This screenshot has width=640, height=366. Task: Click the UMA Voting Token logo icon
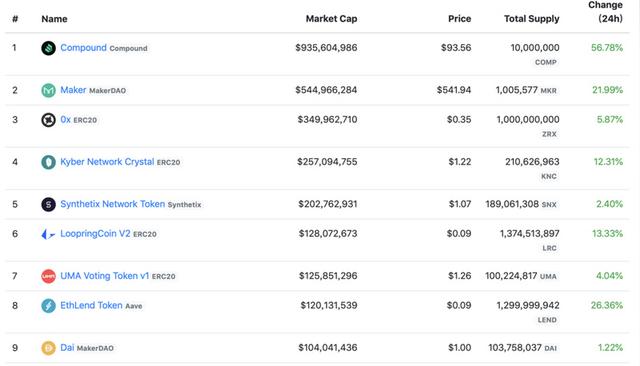coord(48,276)
